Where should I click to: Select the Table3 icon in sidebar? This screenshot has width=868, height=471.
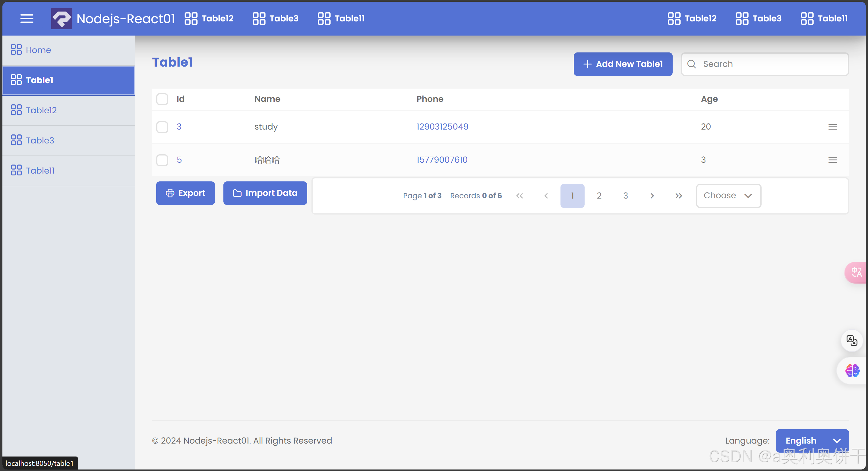pos(16,140)
